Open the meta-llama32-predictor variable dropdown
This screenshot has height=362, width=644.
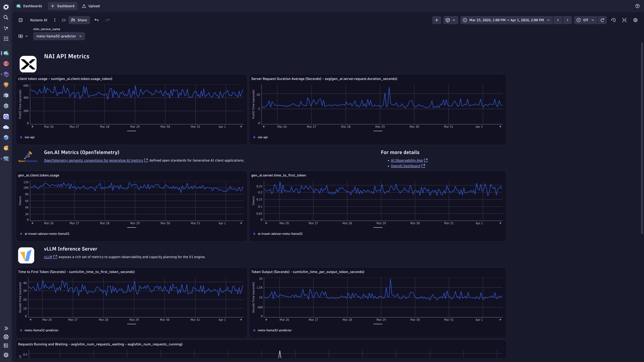[x=59, y=36]
